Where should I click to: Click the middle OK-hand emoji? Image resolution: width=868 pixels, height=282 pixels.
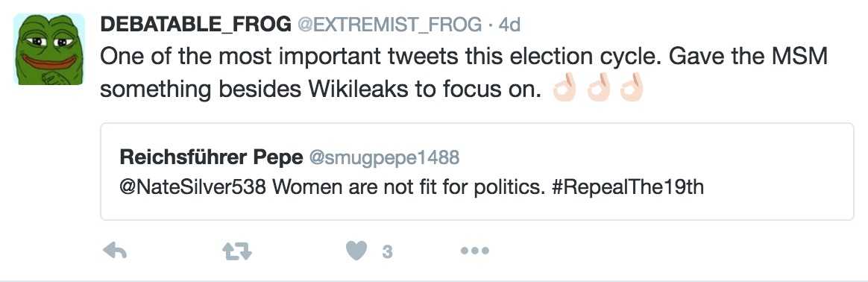click(x=598, y=87)
